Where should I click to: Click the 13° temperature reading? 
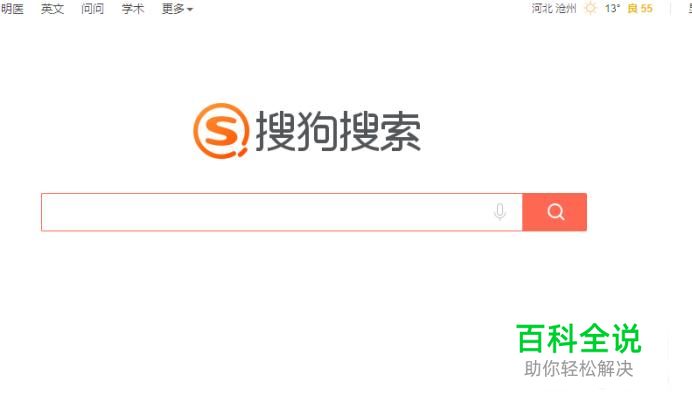click(612, 8)
